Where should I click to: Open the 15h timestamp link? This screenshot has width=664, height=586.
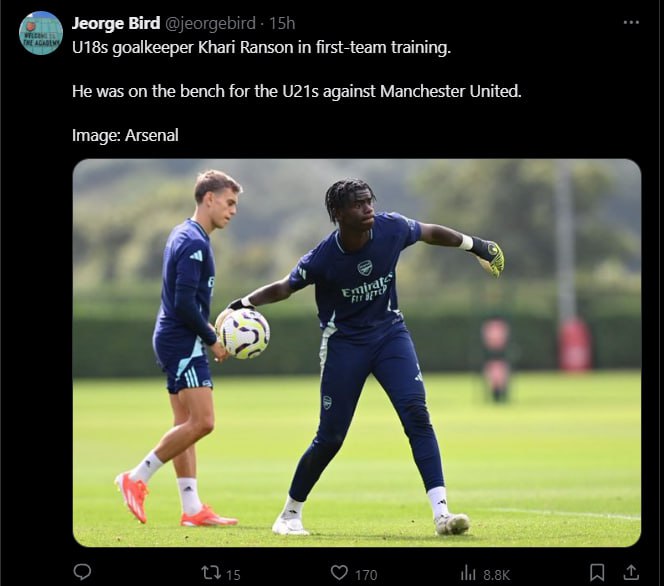click(x=282, y=23)
